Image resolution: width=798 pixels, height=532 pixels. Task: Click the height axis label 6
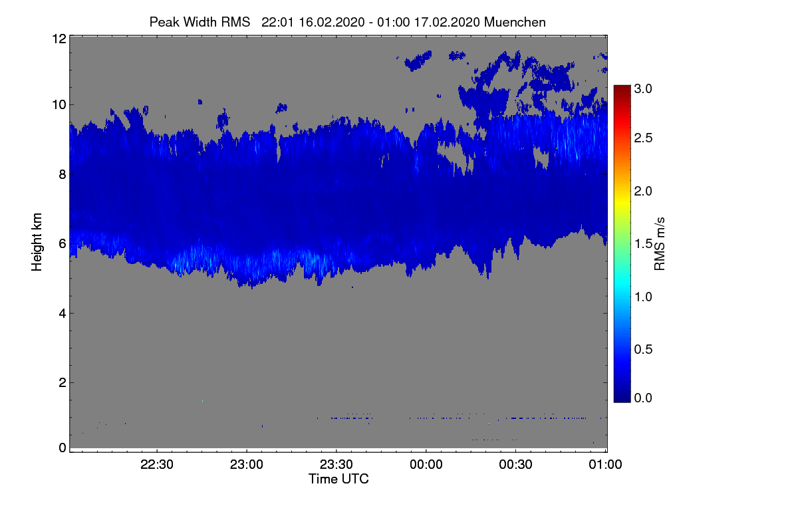[x=63, y=243]
